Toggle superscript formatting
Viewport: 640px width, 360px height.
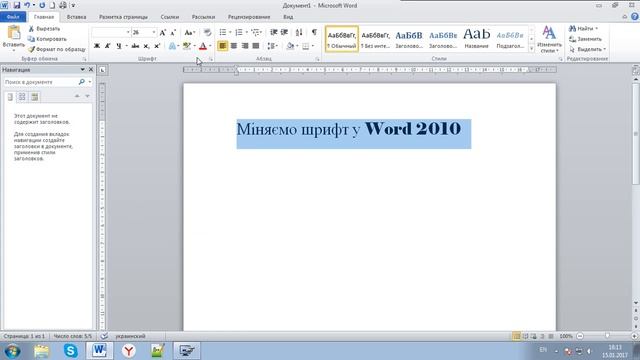(157, 46)
